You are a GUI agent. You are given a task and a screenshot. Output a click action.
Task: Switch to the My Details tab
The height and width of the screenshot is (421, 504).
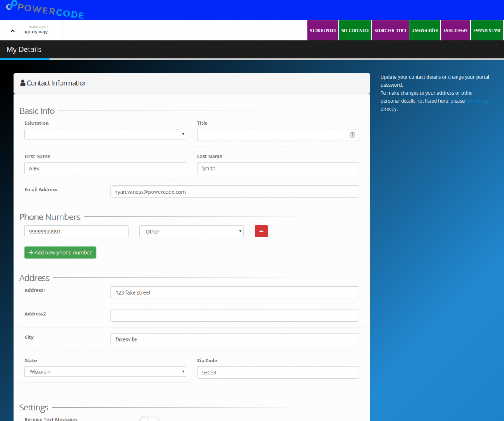click(x=24, y=49)
